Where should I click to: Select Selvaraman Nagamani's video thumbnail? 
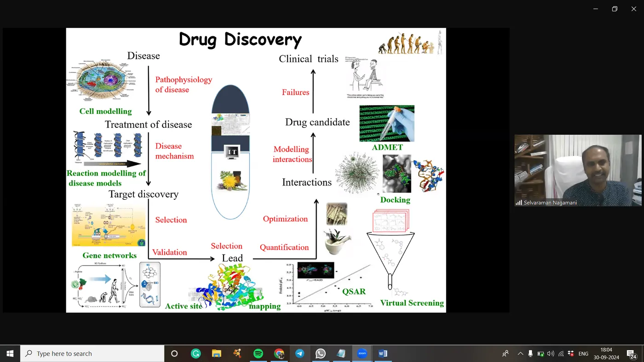(x=578, y=170)
